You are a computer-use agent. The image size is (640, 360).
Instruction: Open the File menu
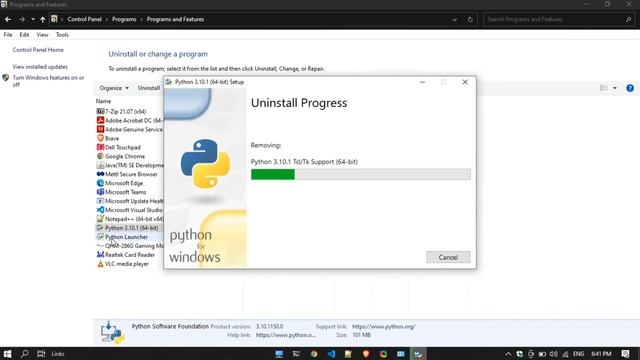(8, 35)
